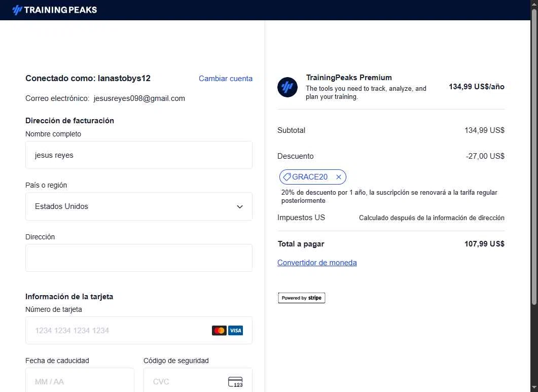Click the email jesusreyes098@gmail.com text
The height and width of the screenshot is (392, 538).
139,98
